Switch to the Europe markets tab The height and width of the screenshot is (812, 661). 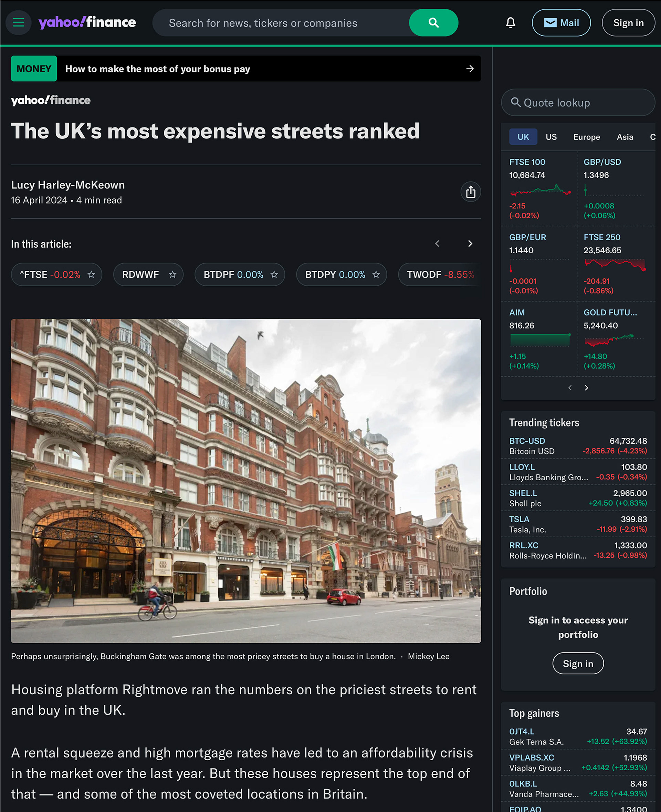[x=586, y=137]
